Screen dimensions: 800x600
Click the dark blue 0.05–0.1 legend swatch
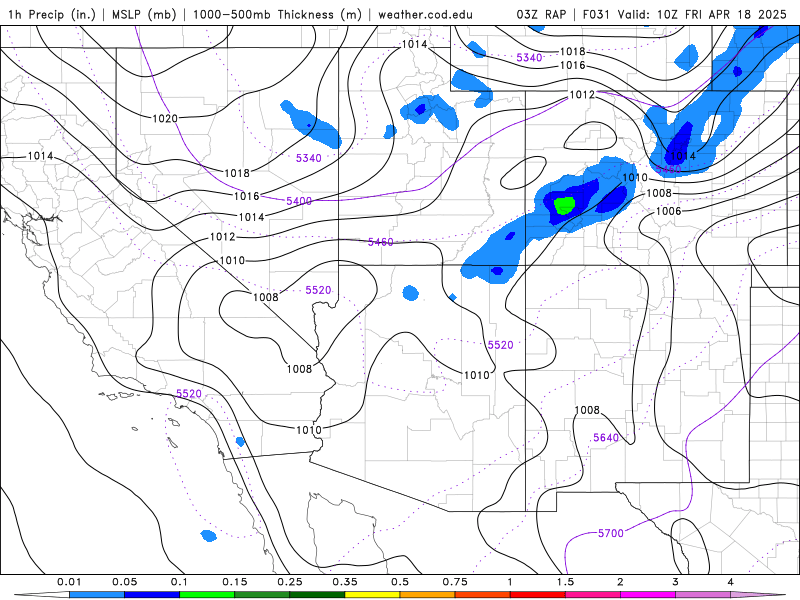[152, 594]
